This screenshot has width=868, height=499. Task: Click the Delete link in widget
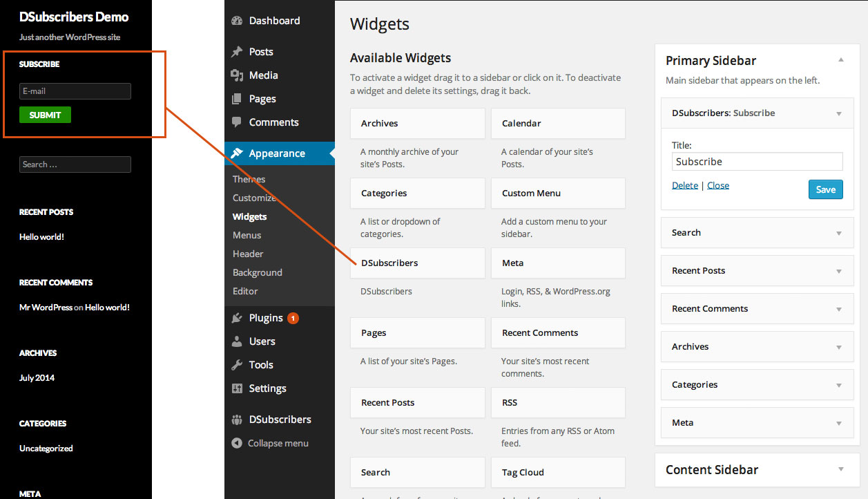(x=685, y=185)
